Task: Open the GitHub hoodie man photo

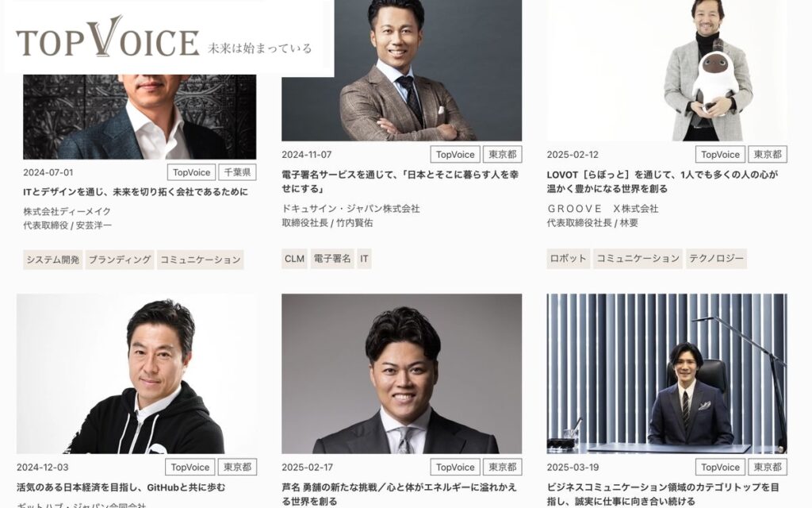Action: [136, 374]
